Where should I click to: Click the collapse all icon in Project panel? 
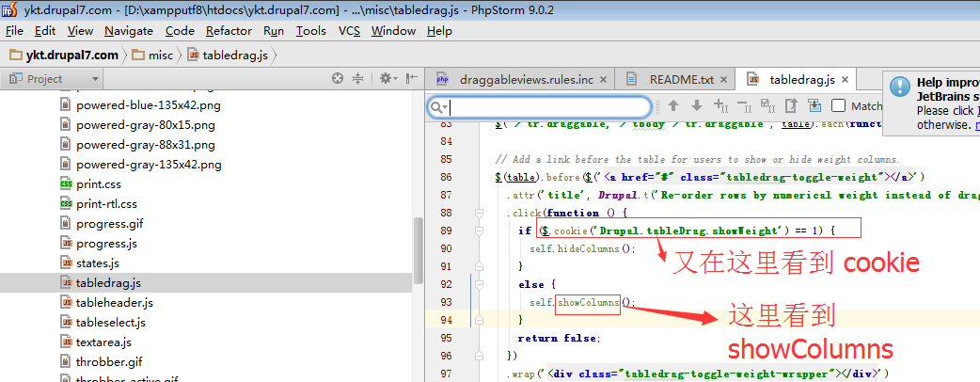click(x=357, y=79)
